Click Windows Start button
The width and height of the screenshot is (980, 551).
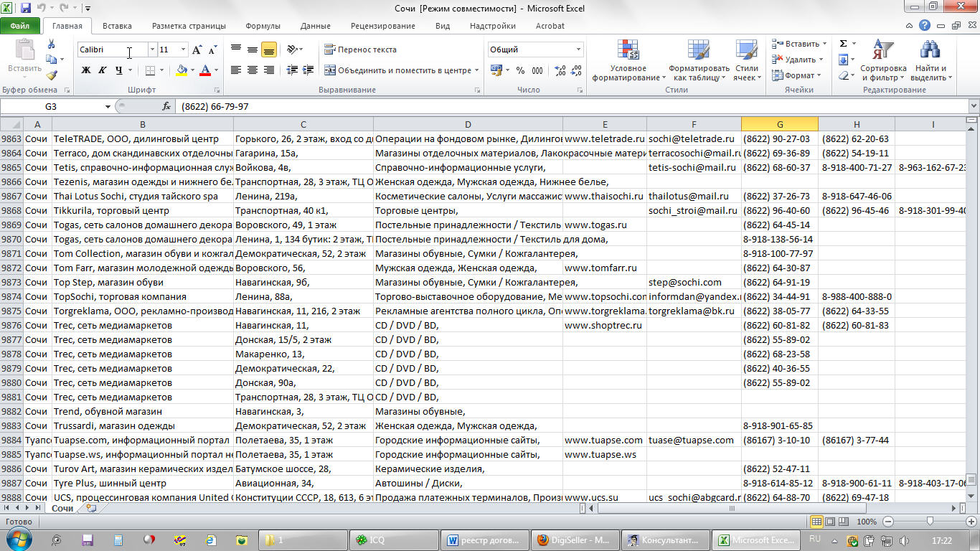pyautogui.click(x=17, y=540)
